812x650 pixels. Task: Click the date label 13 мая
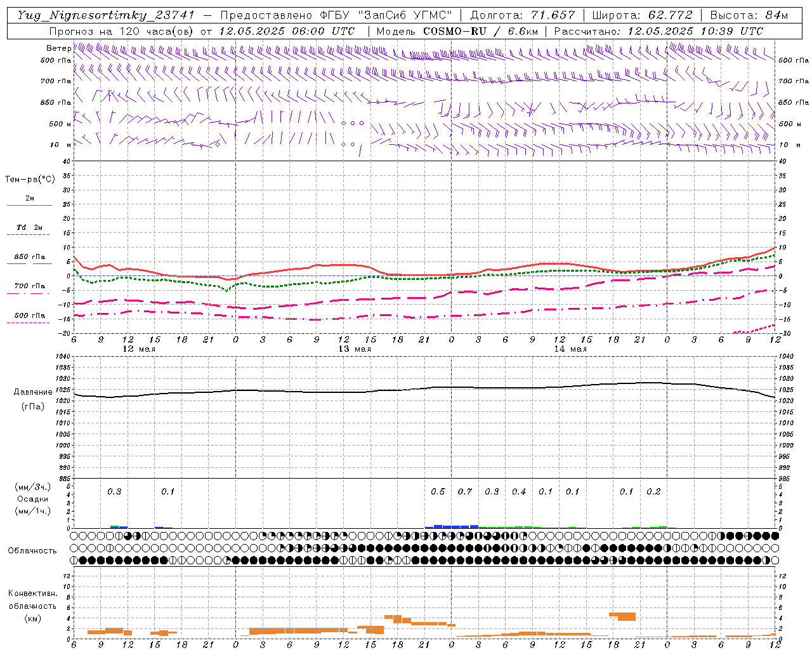point(355,349)
